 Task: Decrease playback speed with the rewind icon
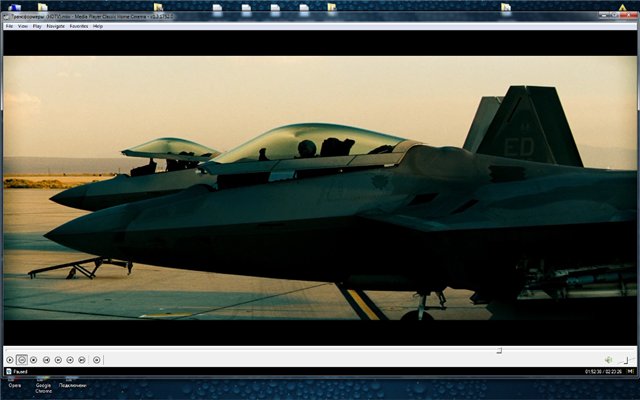coord(58,360)
